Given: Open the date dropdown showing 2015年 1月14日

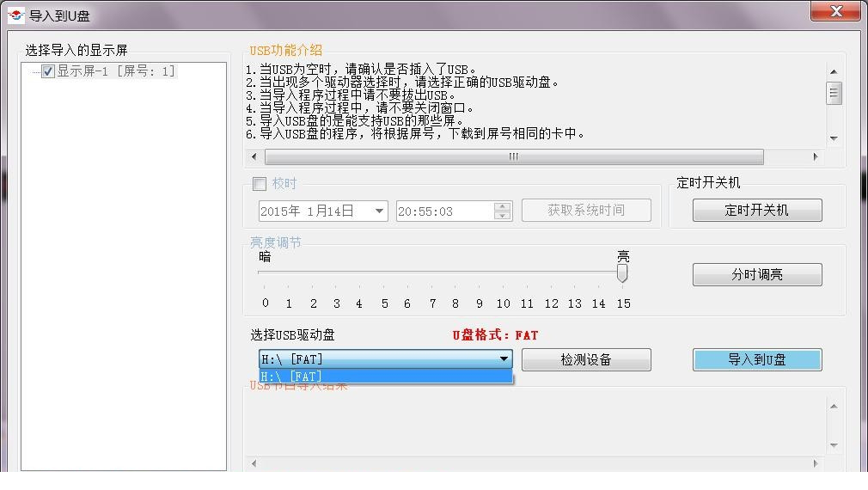Looking at the screenshot, I should point(379,211).
